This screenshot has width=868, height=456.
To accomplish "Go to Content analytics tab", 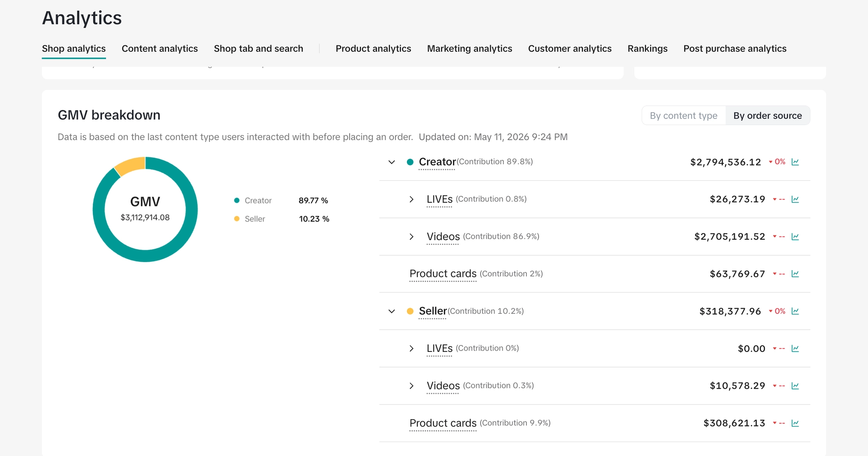I will pos(160,49).
